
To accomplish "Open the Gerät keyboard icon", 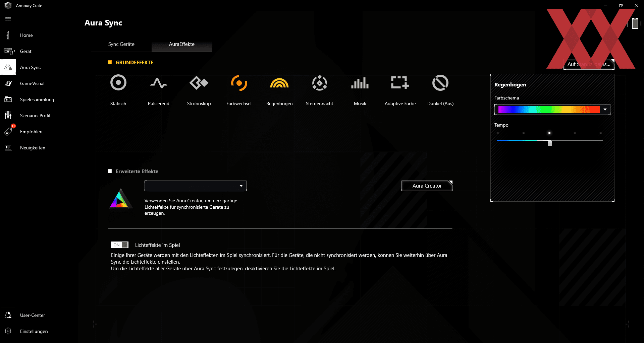I will (x=9, y=51).
